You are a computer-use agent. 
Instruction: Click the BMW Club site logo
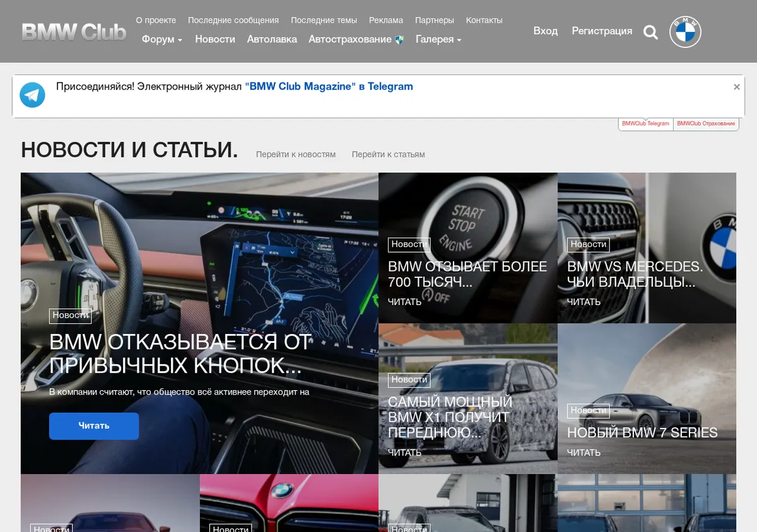[74, 32]
